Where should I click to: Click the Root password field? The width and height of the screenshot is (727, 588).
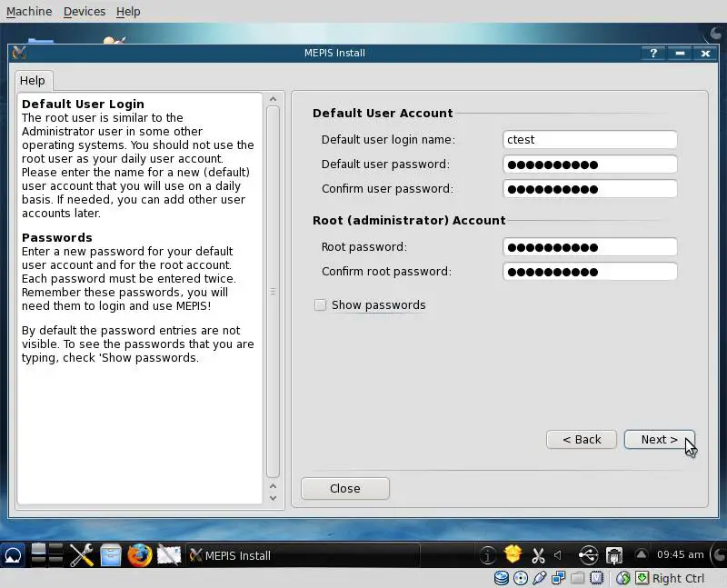590,246
